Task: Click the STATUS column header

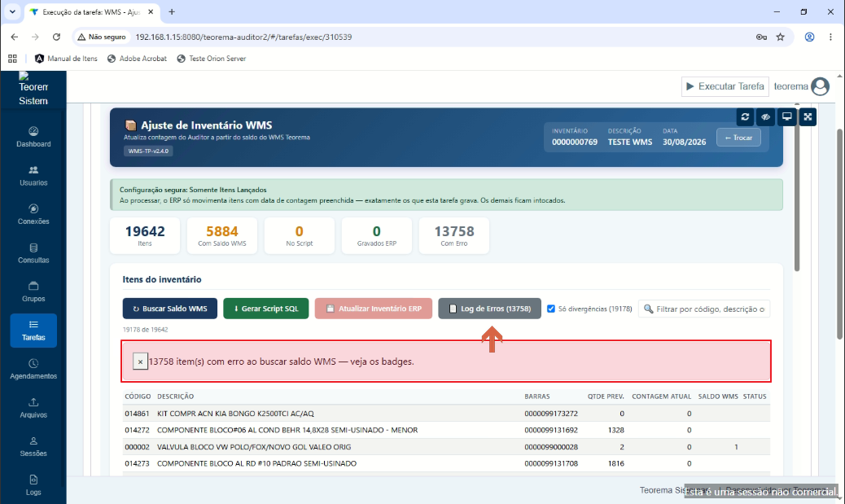Action: 755,397
